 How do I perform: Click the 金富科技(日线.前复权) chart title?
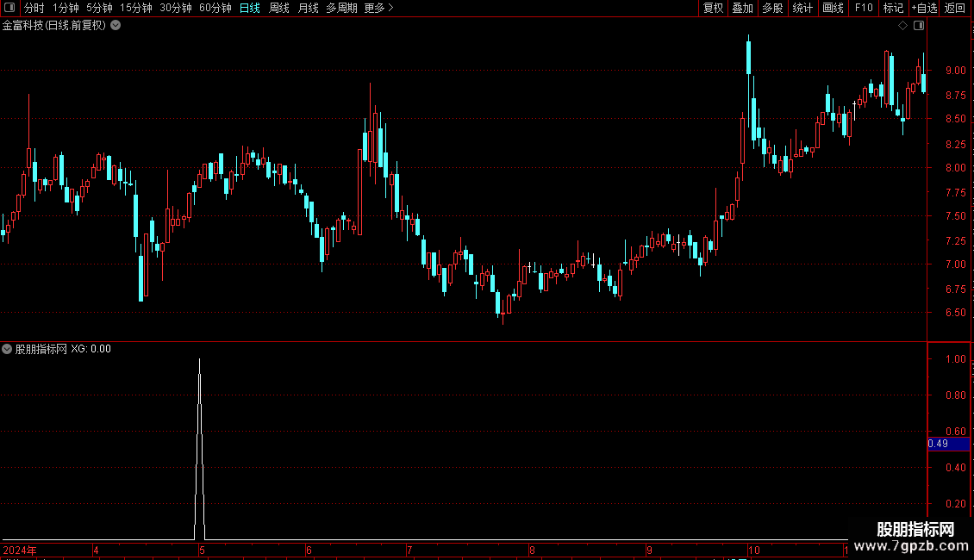tap(54, 26)
